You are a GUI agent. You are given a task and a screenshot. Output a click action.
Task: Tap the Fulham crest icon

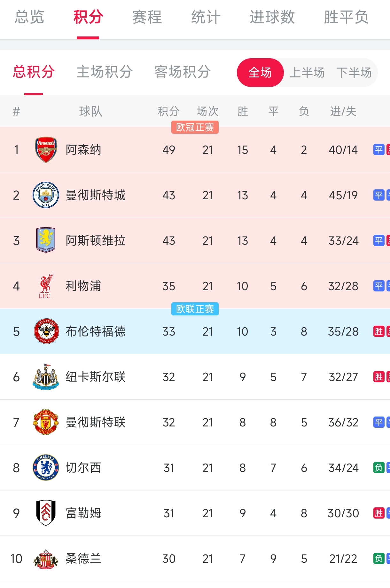46,513
